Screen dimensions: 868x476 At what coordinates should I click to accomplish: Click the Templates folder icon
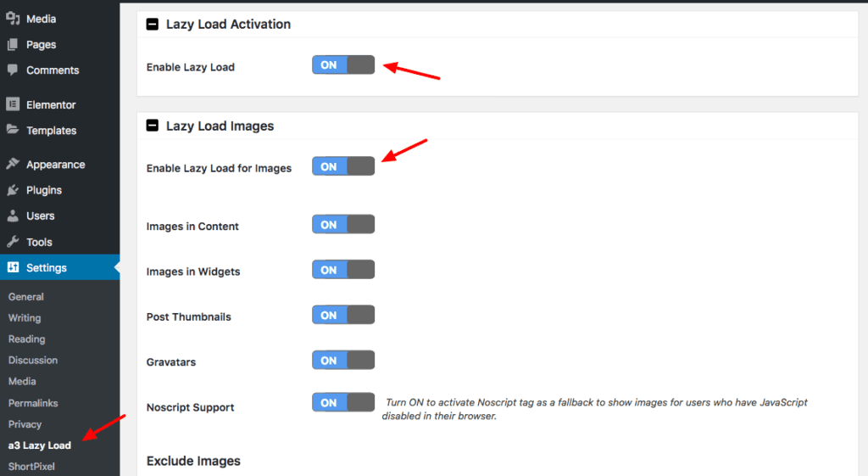coord(13,130)
